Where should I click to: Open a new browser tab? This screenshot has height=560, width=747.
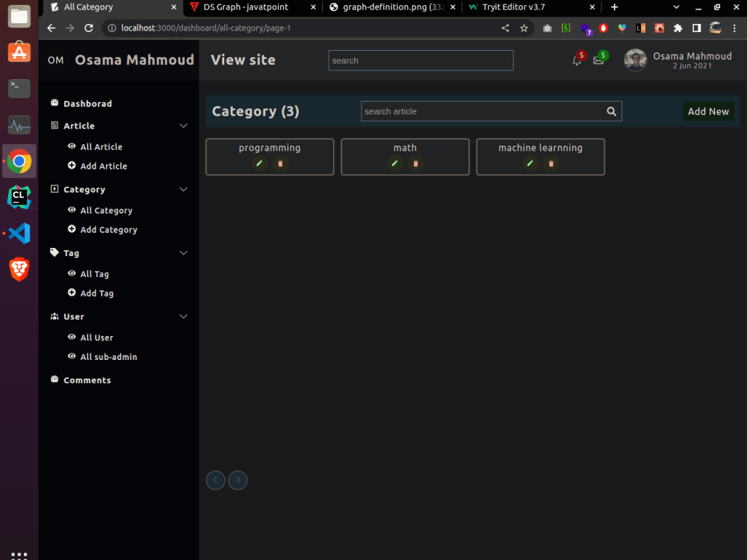pyautogui.click(x=614, y=7)
